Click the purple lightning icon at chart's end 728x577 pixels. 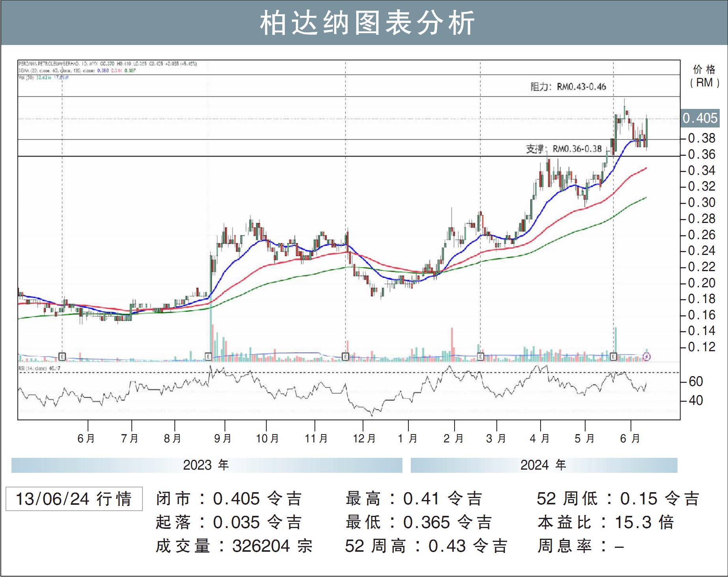click(647, 357)
